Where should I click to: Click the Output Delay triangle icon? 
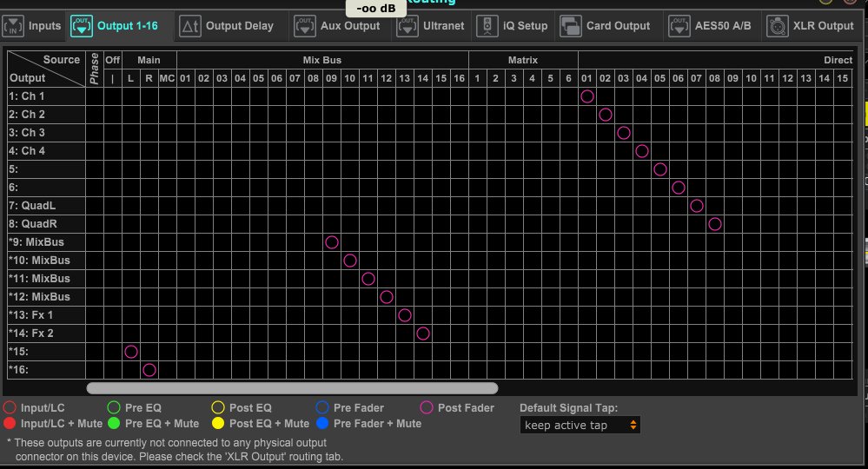tap(190, 26)
